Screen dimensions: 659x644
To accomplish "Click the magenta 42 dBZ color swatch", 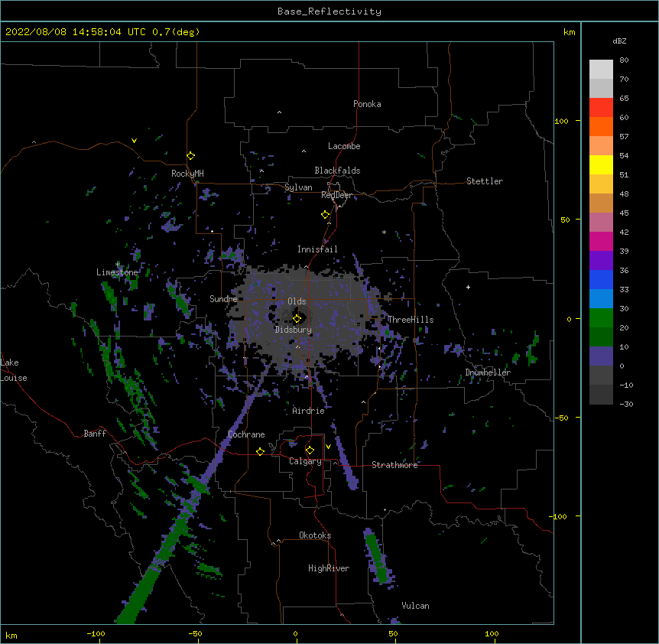I will click(601, 241).
